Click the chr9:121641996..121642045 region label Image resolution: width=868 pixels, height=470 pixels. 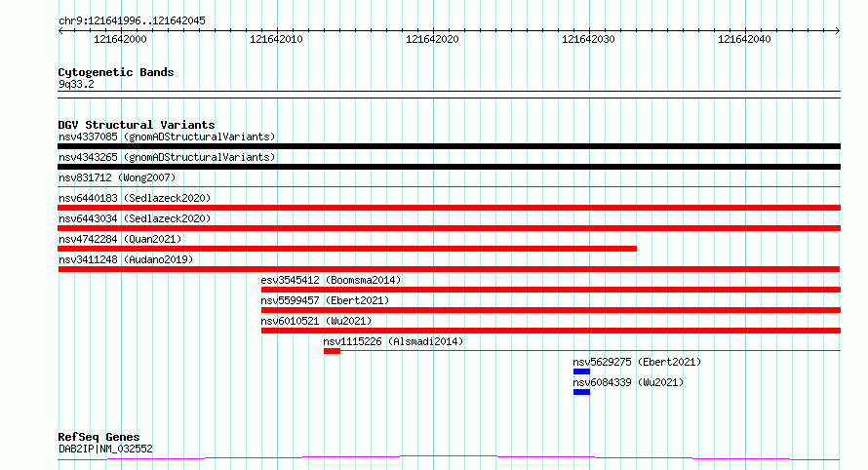[132, 20]
